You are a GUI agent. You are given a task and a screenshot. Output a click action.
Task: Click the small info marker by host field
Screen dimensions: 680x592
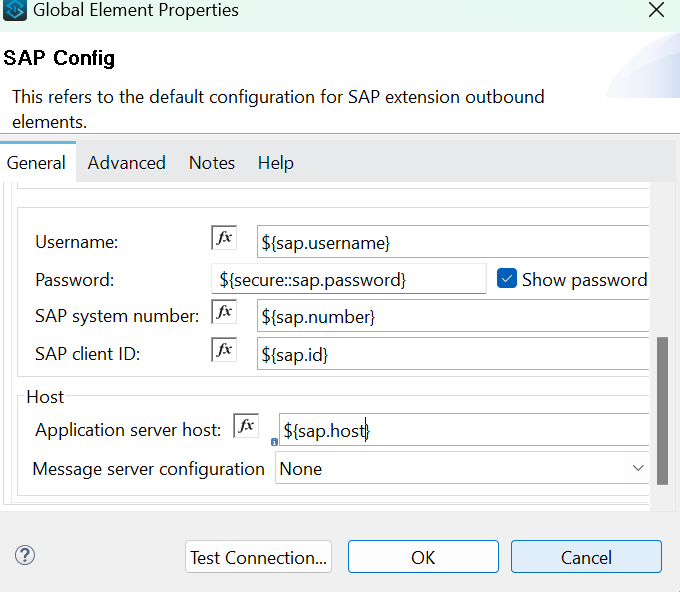point(274,441)
